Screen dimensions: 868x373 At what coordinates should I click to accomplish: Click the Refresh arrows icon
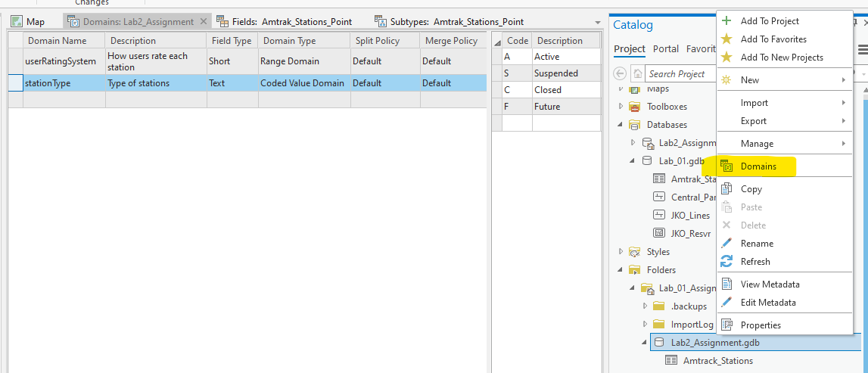pyautogui.click(x=726, y=262)
